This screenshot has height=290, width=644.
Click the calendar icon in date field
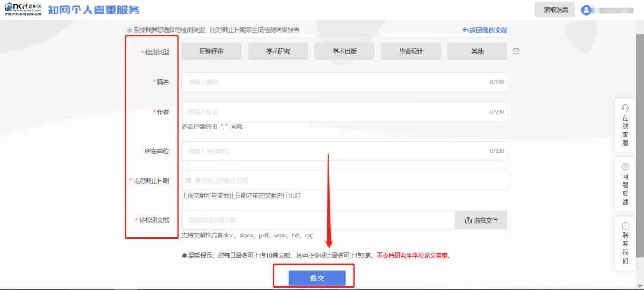tap(188, 180)
